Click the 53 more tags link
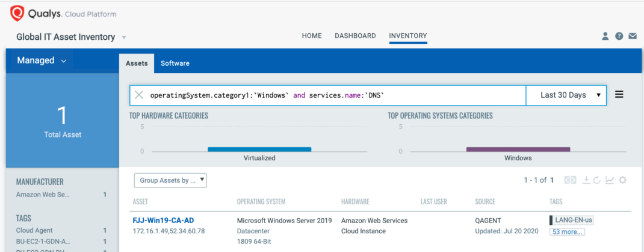 tap(567, 232)
